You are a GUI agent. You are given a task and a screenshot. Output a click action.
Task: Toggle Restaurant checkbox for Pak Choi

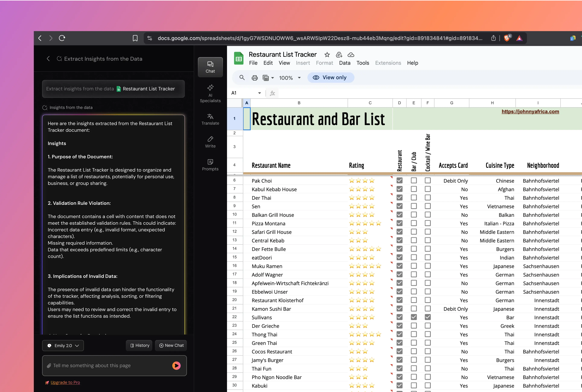pyautogui.click(x=400, y=181)
